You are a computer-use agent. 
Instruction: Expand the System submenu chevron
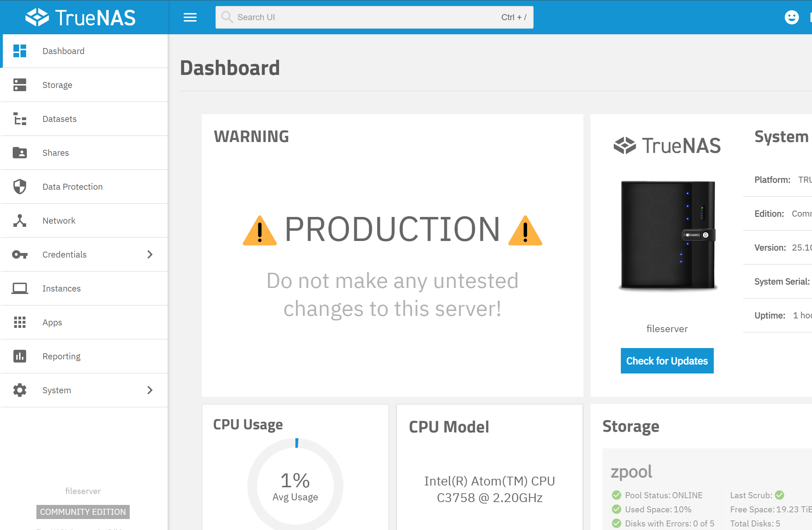click(150, 390)
